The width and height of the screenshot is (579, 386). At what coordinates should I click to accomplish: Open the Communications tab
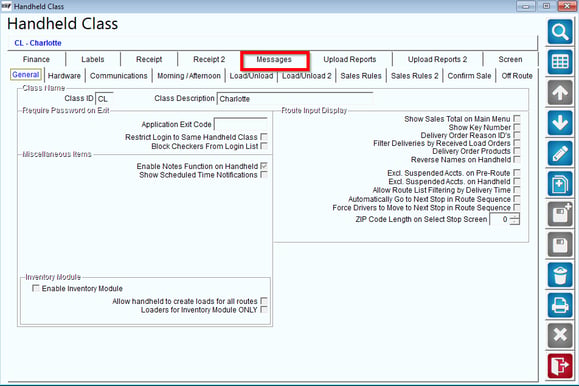pyautogui.click(x=119, y=76)
